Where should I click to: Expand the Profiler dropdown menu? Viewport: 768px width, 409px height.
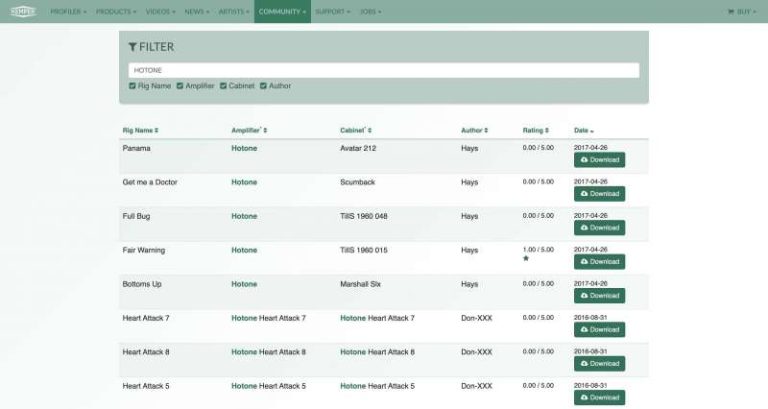(68, 12)
